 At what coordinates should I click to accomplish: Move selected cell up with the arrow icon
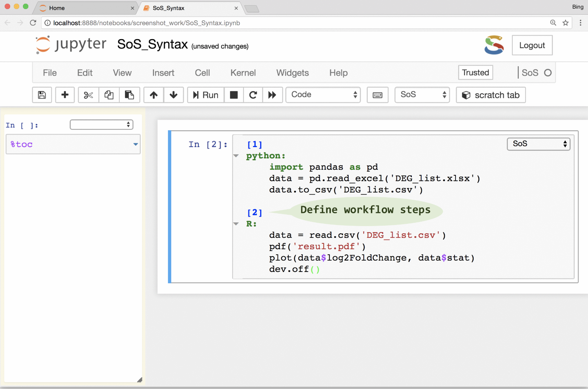[154, 95]
